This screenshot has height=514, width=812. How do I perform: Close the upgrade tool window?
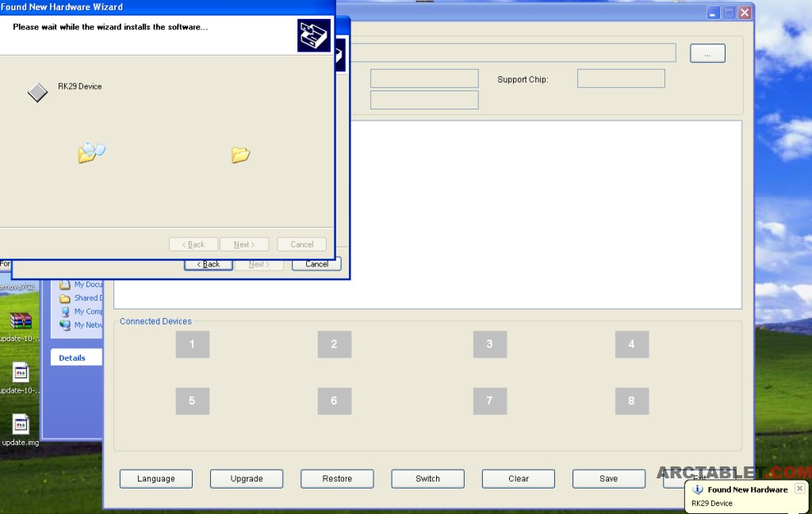tap(745, 13)
